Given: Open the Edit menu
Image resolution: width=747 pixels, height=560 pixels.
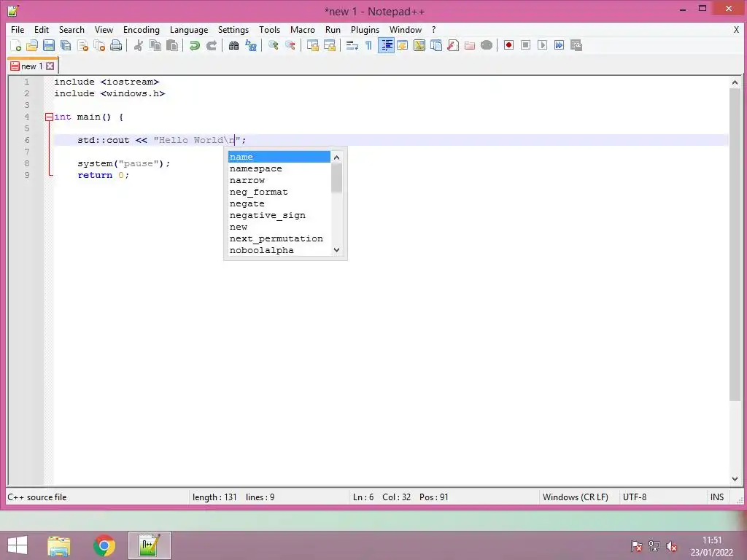Looking at the screenshot, I should [42, 29].
